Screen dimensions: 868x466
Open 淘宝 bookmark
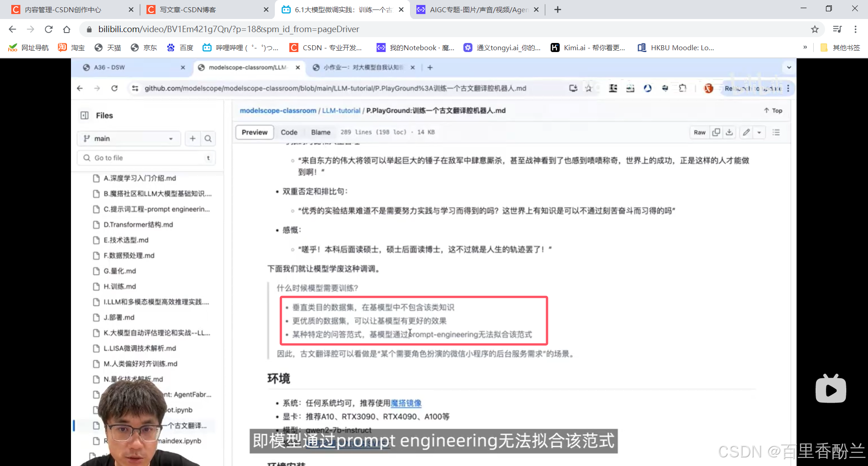[x=71, y=48]
